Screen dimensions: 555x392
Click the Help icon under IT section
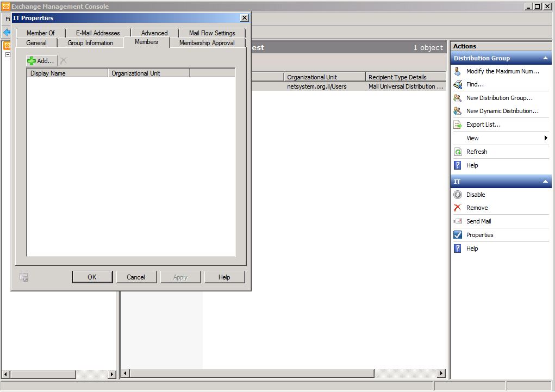(x=458, y=248)
